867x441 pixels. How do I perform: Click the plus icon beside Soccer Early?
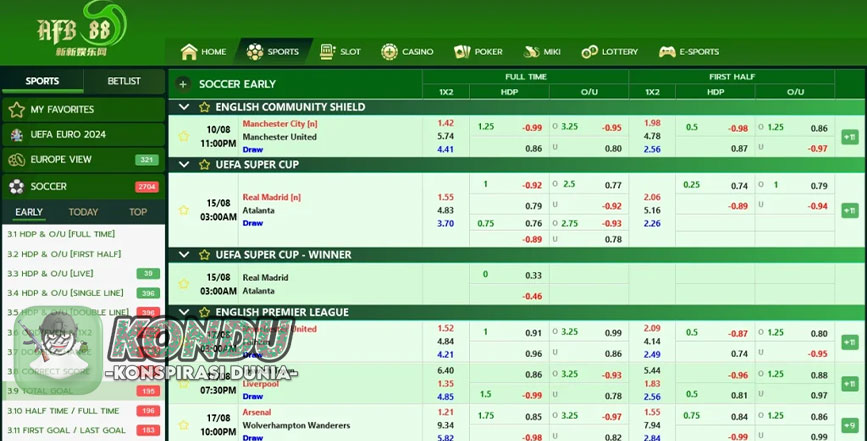(x=183, y=84)
